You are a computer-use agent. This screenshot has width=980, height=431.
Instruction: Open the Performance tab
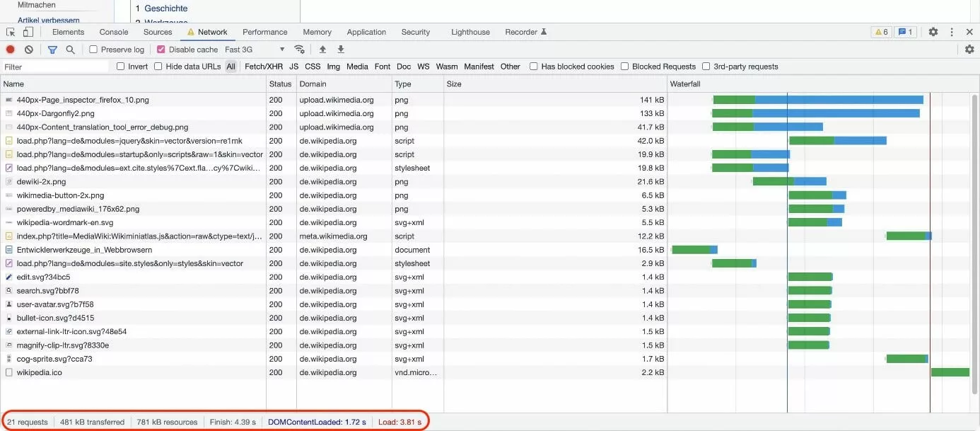[x=265, y=32]
